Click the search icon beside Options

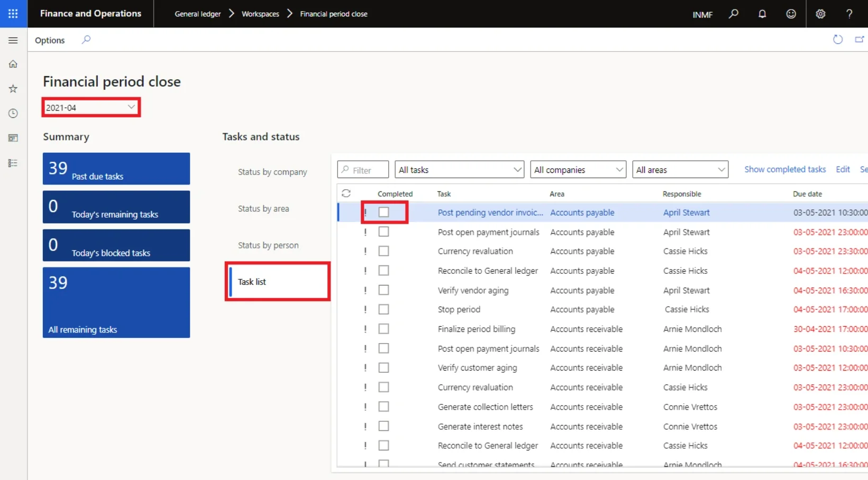pyautogui.click(x=86, y=40)
